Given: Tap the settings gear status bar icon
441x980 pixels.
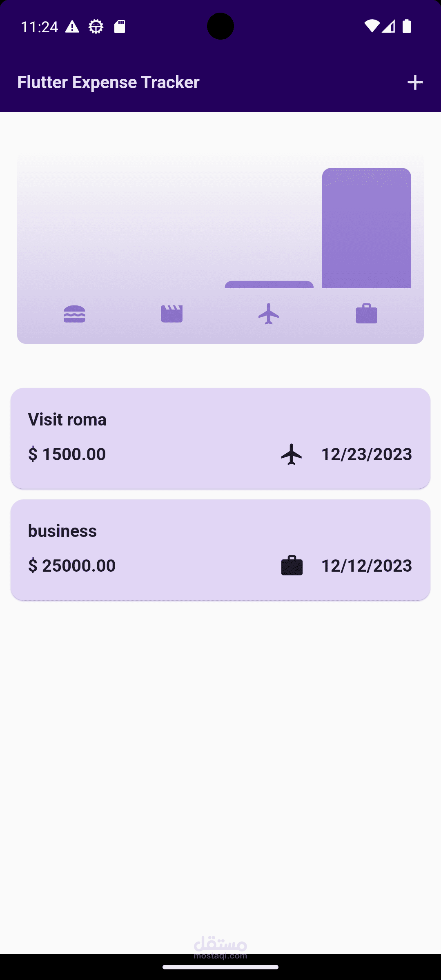Looking at the screenshot, I should pos(96,27).
